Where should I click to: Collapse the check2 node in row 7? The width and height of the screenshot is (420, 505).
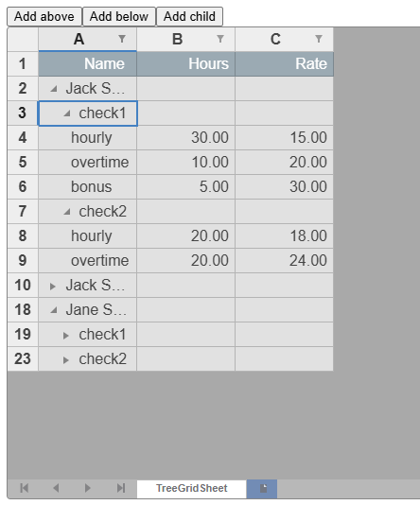pyautogui.click(x=67, y=212)
